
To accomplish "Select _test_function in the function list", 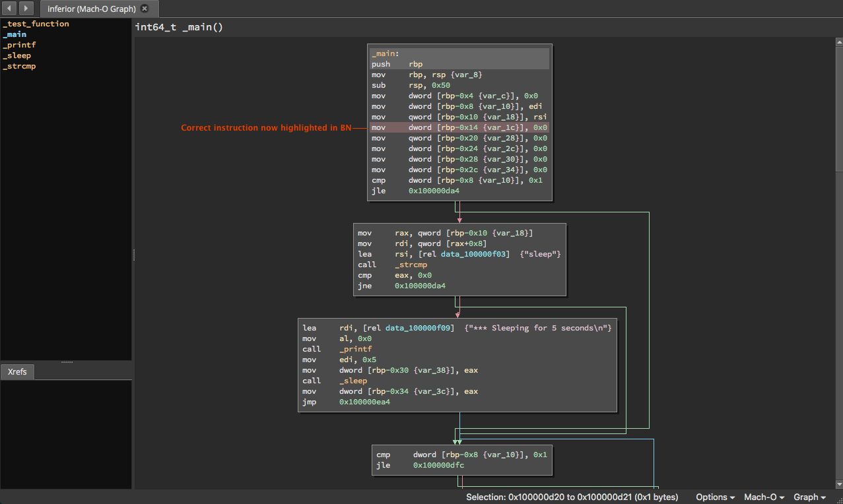I will pos(36,24).
